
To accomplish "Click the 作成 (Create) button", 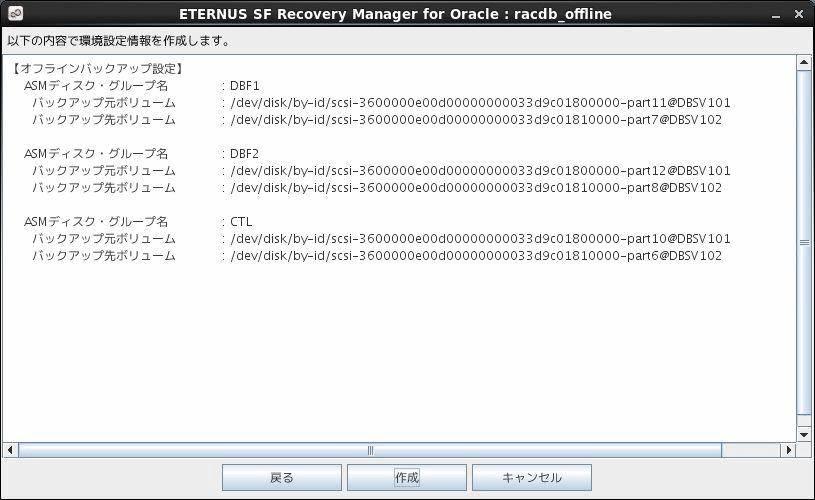I will click(406, 477).
